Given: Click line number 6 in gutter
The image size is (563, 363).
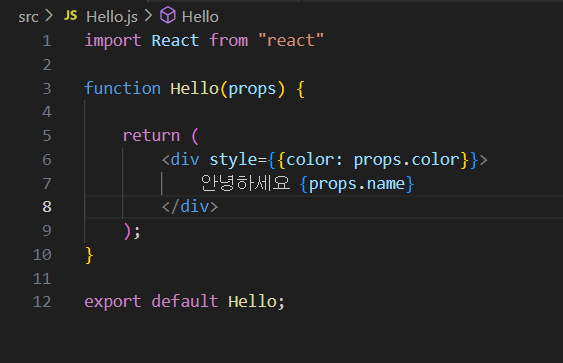Looking at the screenshot, I should [47, 160].
